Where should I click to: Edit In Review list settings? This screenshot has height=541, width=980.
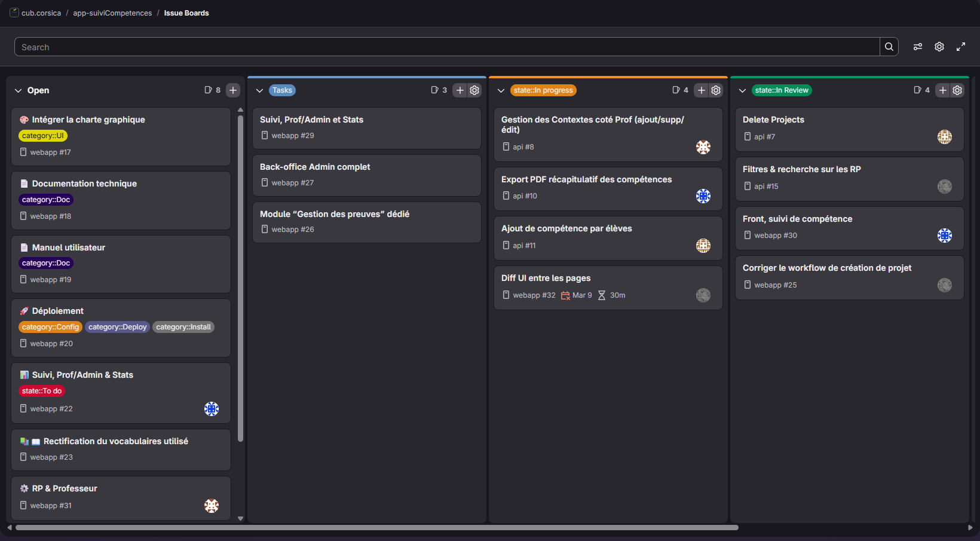point(957,90)
